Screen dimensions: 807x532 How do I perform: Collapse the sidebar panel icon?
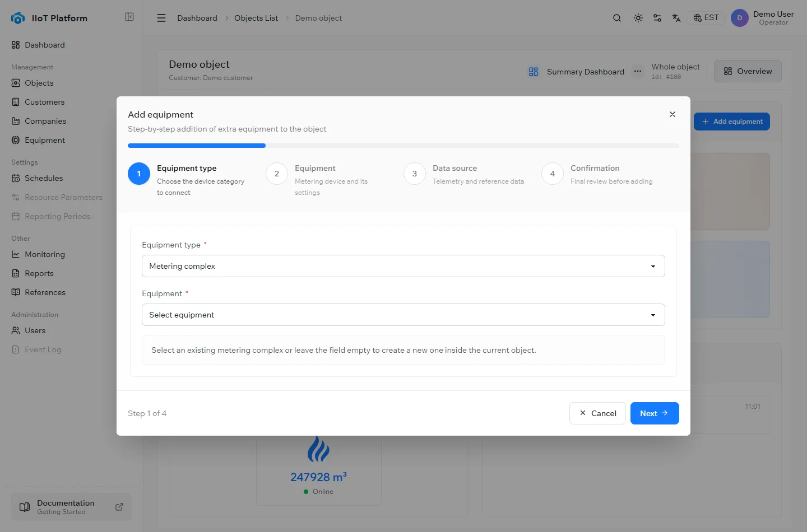(x=129, y=17)
